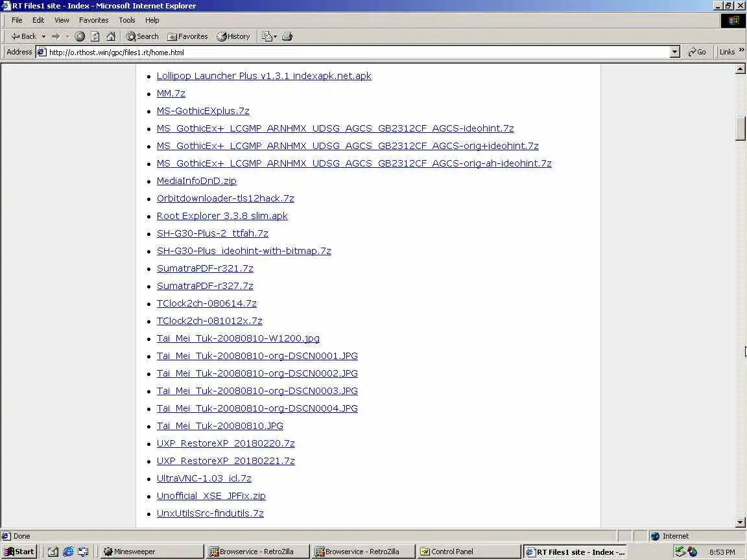Screen dimensions: 747x560
Task: Open the Search pane from toolbar
Action: coord(142,36)
